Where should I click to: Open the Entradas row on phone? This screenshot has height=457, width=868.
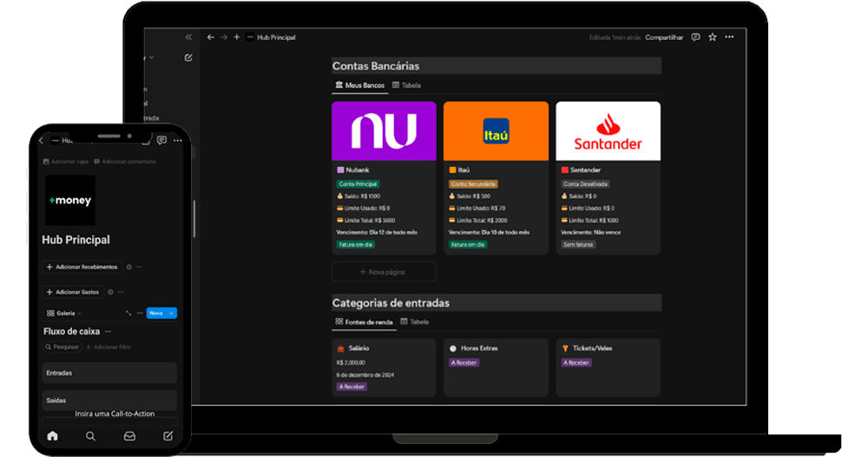[109, 374]
